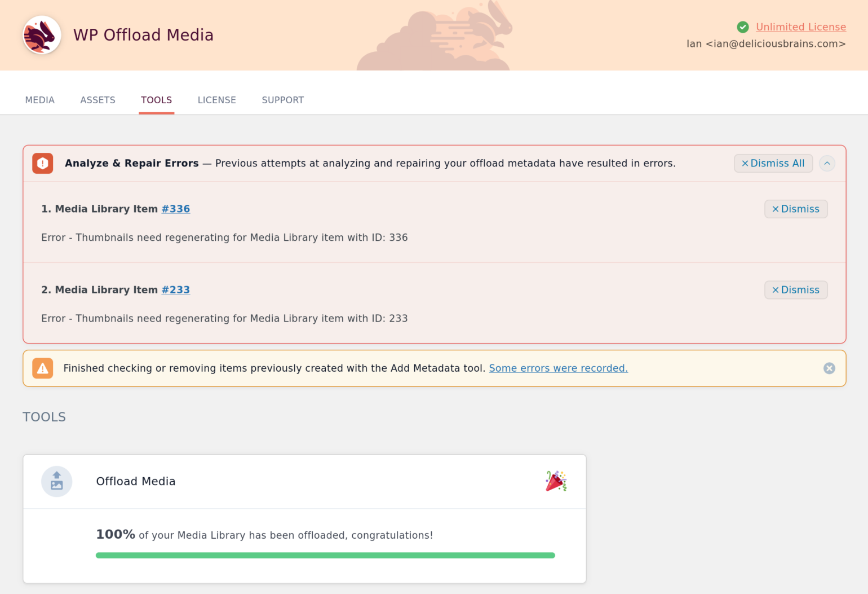Click the green offload progress bar
The image size is (868, 594).
point(325,556)
